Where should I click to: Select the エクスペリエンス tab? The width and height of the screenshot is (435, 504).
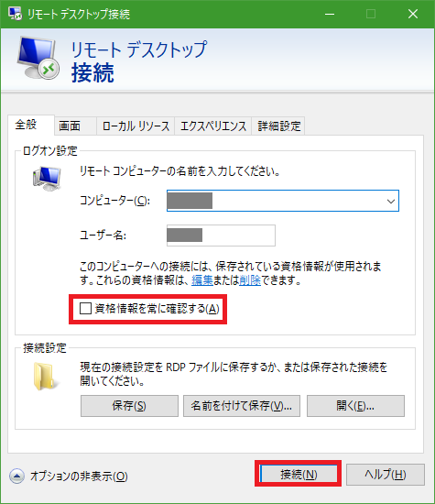pyautogui.click(x=213, y=126)
